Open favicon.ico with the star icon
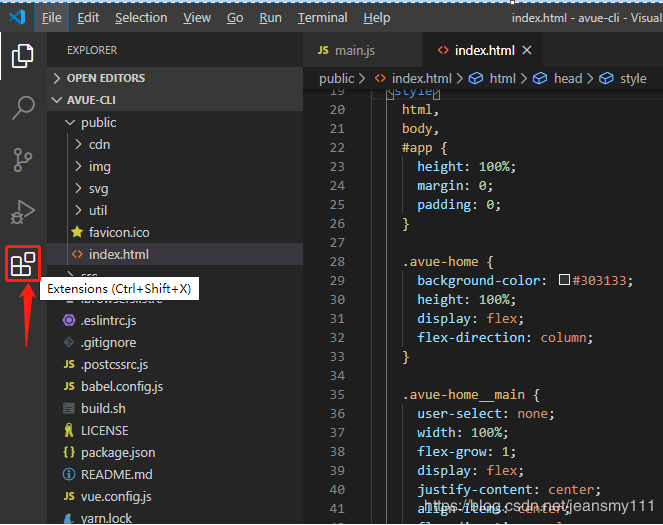Image resolution: width=663 pixels, height=525 pixels. point(118,232)
